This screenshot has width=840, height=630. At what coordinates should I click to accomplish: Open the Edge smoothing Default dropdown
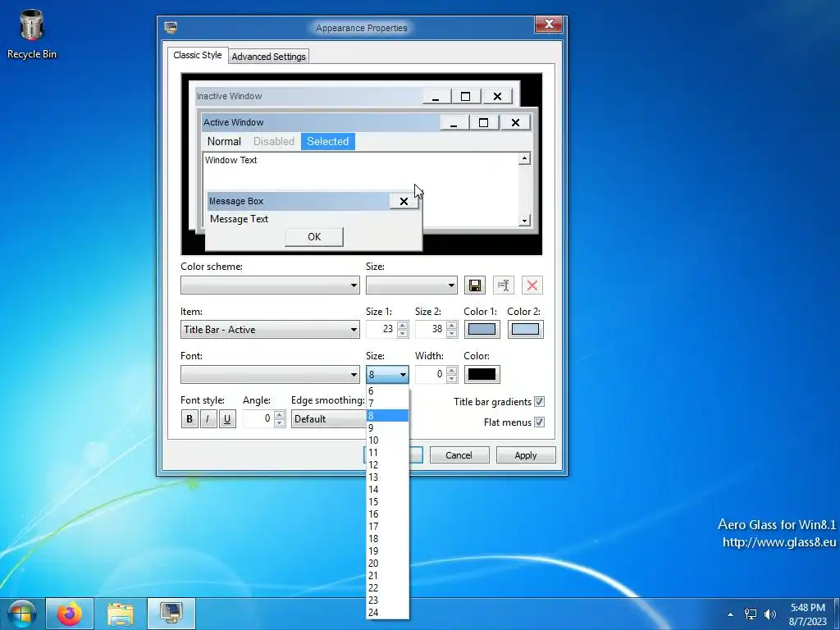coord(328,419)
